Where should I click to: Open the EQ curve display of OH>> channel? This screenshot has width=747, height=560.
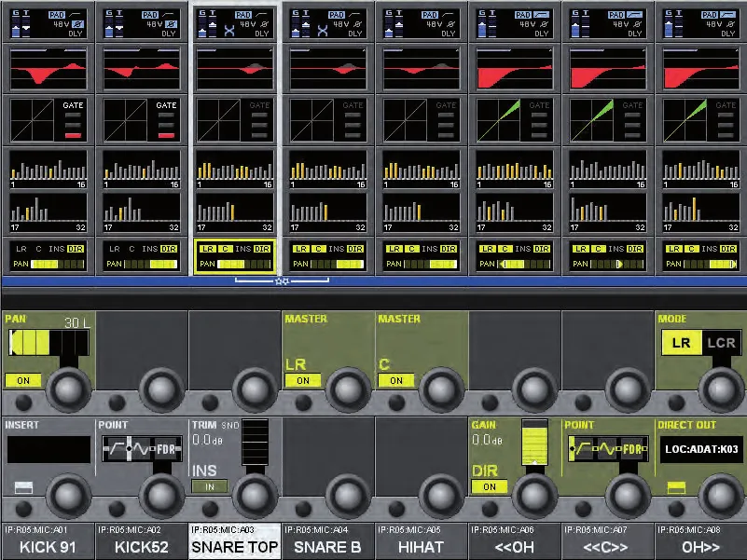(x=700, y=69)
